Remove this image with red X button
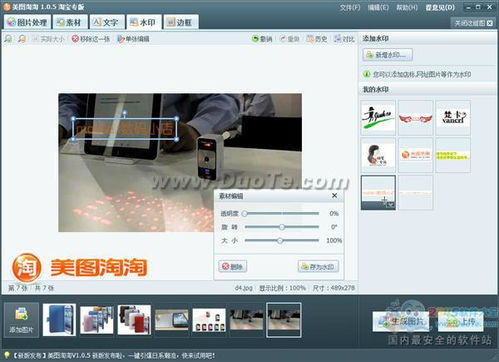The height and width of the screenshot is (362, 499). (x=91, y=39)
